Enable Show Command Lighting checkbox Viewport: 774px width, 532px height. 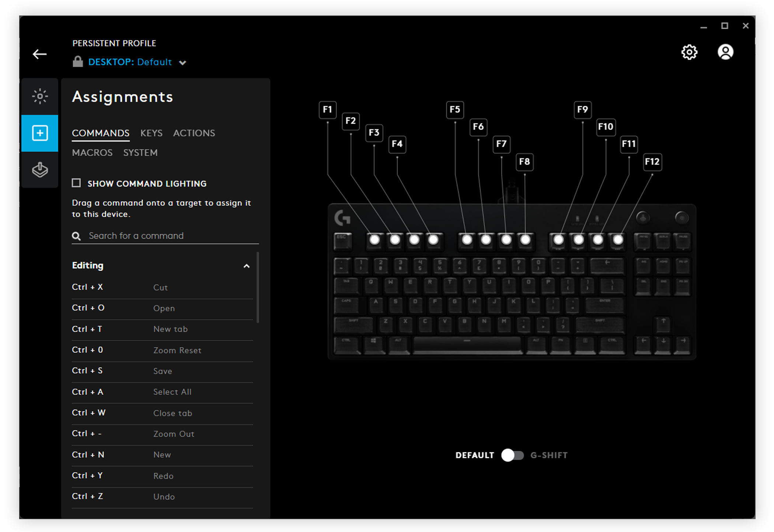click(x=76, y=183)
